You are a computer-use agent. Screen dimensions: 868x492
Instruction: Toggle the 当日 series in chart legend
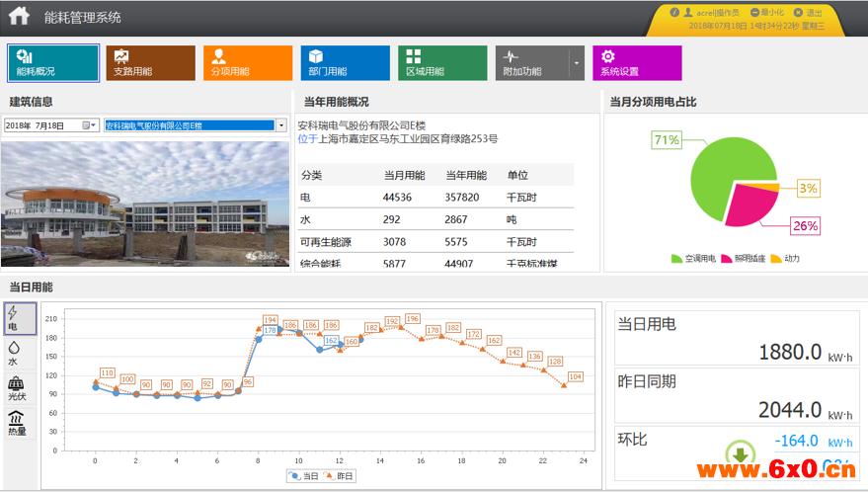[x=304, y=476]
